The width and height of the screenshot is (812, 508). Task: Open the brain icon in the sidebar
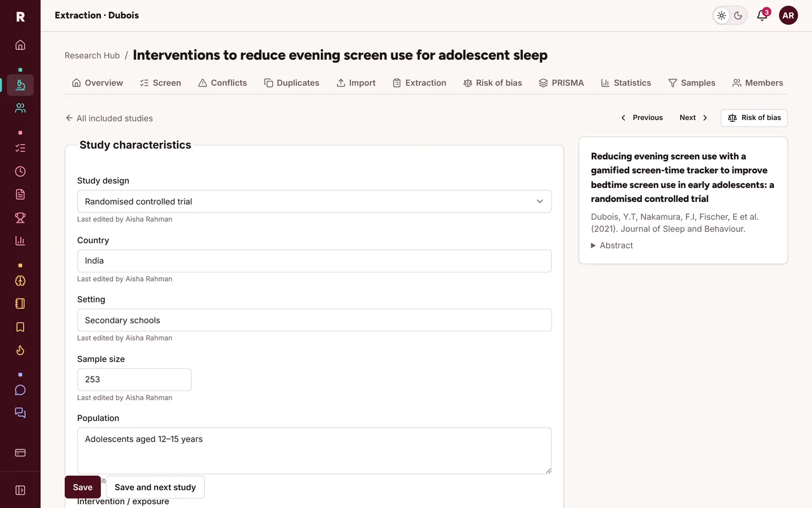tap(20, 281)
